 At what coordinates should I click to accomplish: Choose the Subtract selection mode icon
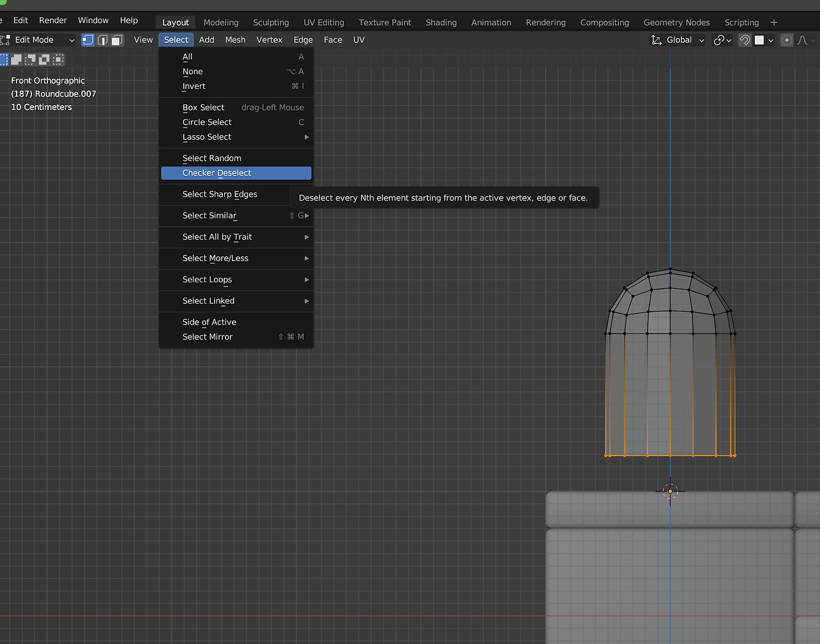[30, 60]
